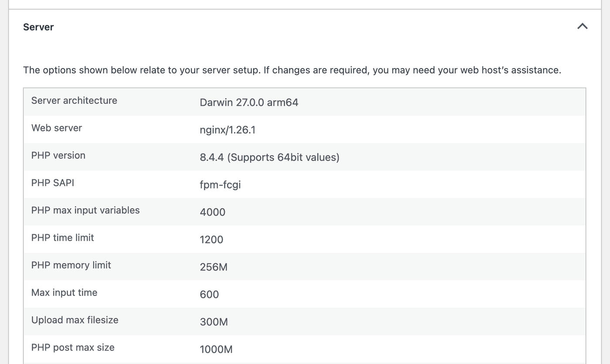Select the server setup description text
Image resolution: width=610 pixels, height=364 pixels.
(x=292, y=70)
